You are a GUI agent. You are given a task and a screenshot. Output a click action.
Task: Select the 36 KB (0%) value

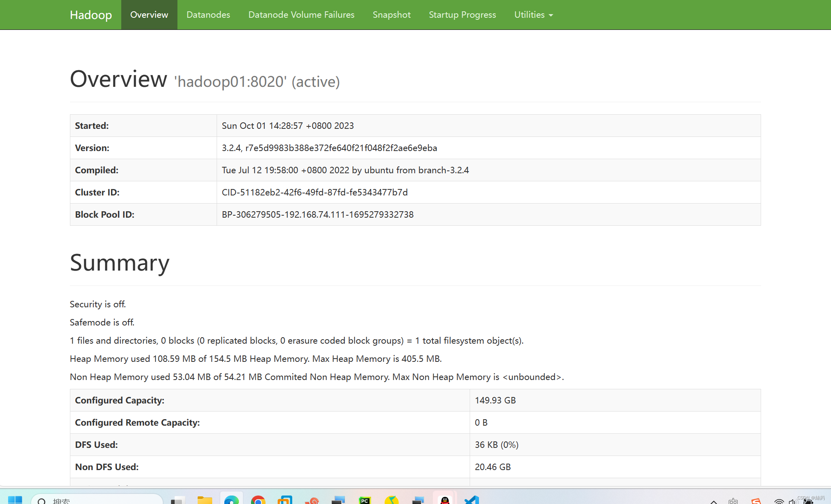(497, 445)
